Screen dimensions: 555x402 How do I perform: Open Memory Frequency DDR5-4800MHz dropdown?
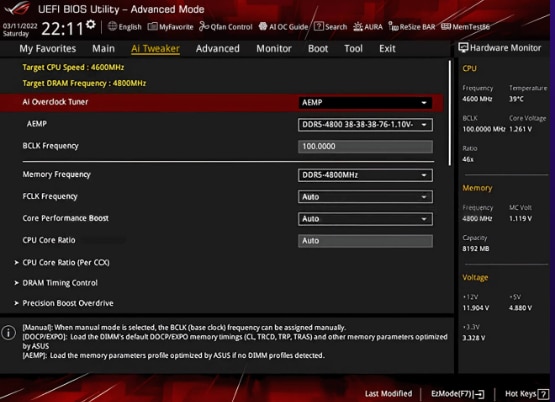point(365,175)
